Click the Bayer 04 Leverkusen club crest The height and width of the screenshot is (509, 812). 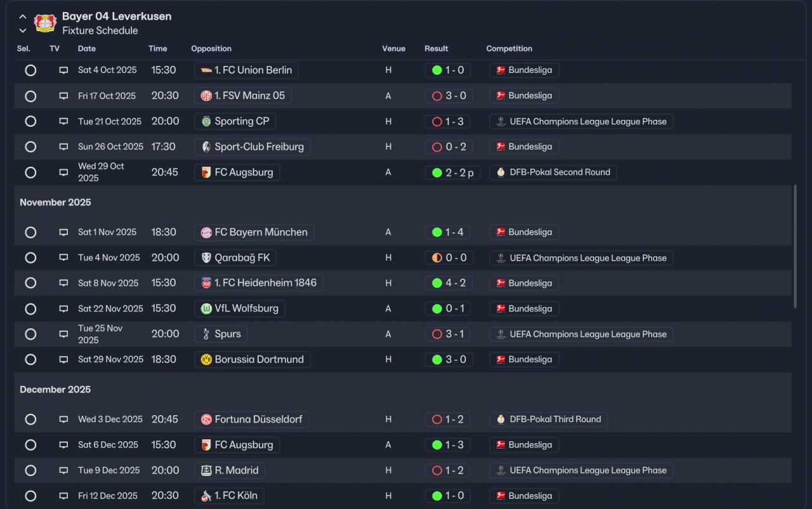click(45, 23)
